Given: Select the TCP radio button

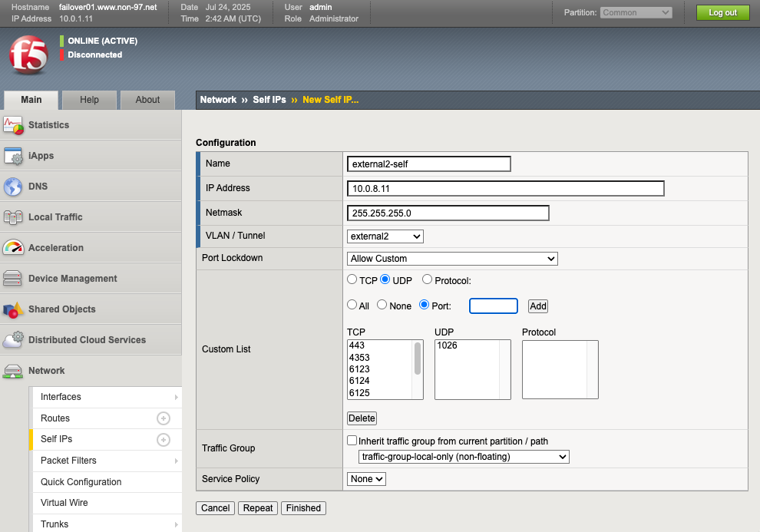Looking at the screenshot, I should coord(352,279).
